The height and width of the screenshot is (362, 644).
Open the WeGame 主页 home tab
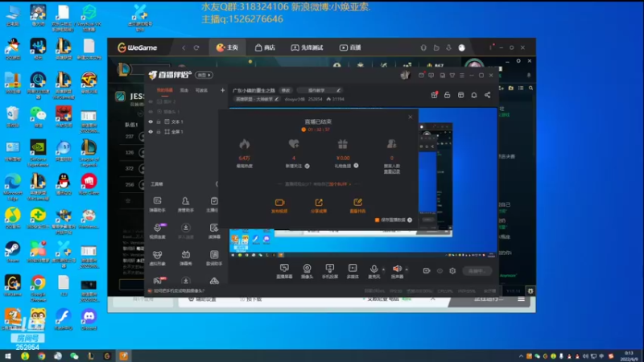(x=227, y=47)
